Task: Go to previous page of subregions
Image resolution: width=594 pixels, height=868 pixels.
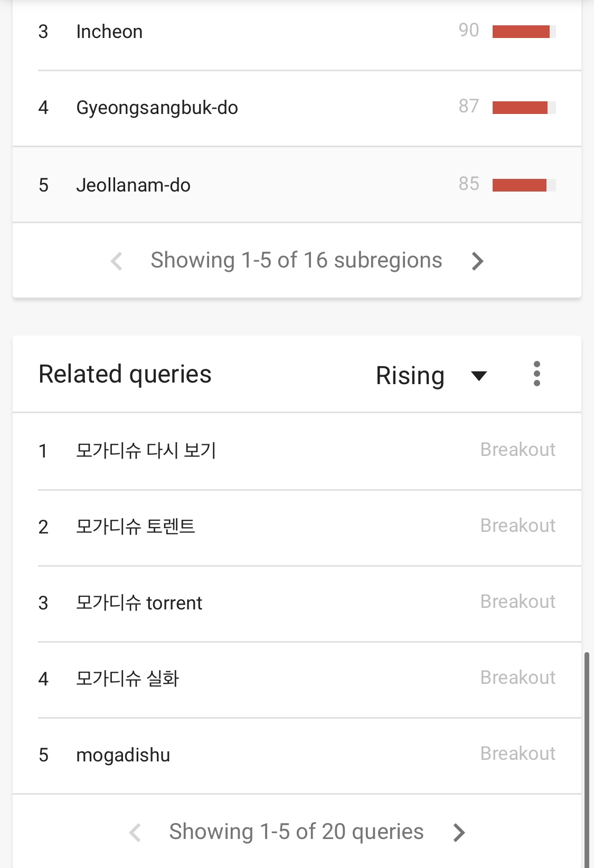Action: click(117, 261)
